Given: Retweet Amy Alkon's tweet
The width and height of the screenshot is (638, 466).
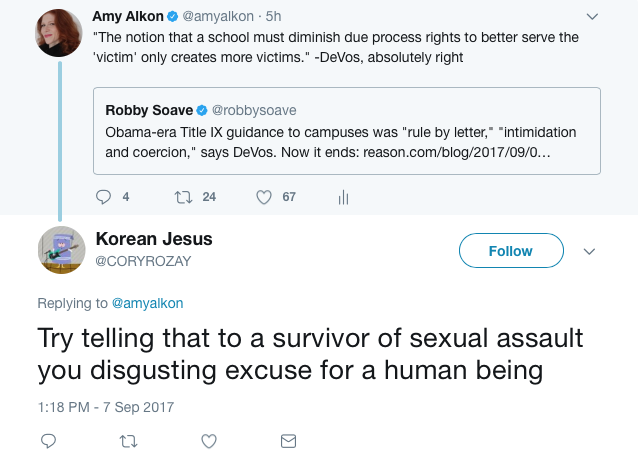Looking at the screenshot, I should click(x=183, y=197).
